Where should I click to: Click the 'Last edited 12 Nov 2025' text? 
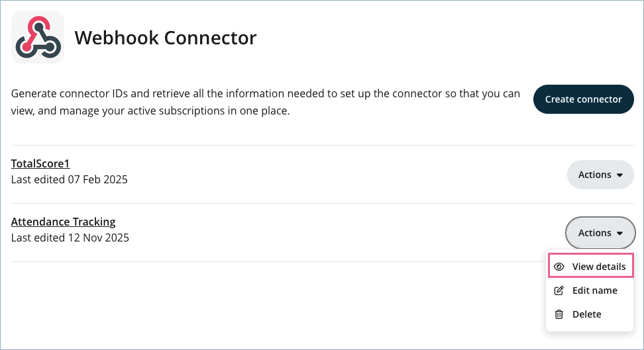point(70,238)
